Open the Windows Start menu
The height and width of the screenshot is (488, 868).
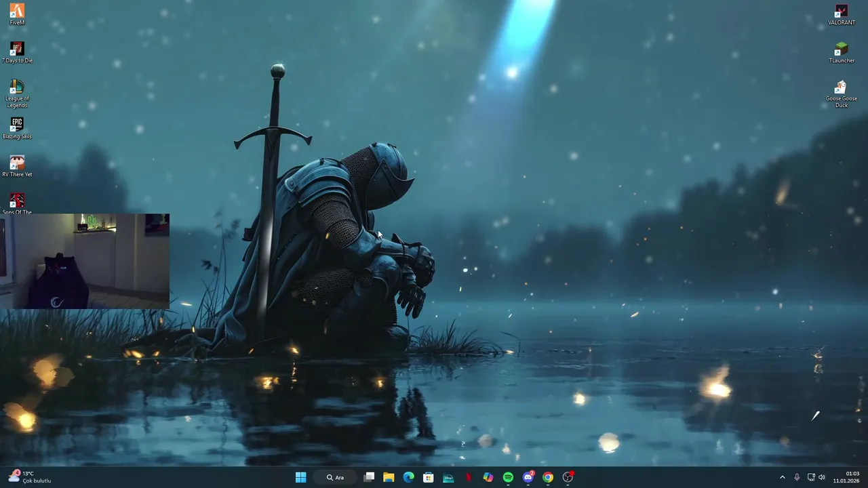300,477
